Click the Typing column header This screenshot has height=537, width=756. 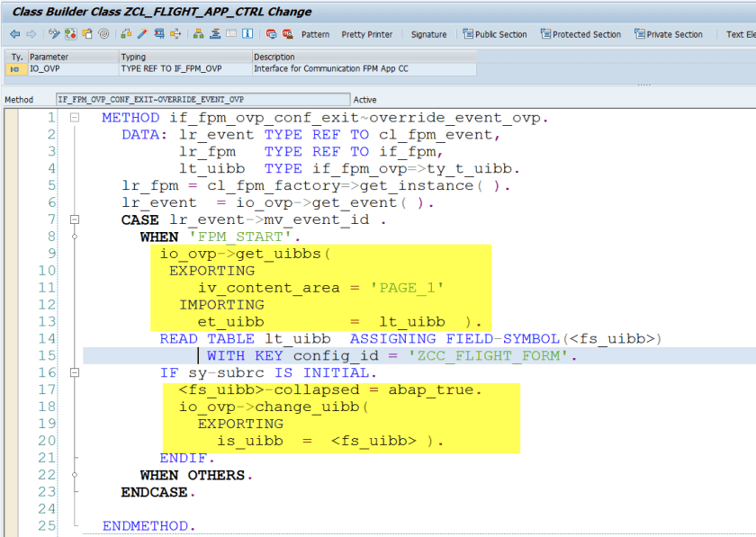[x=185, y=57]
